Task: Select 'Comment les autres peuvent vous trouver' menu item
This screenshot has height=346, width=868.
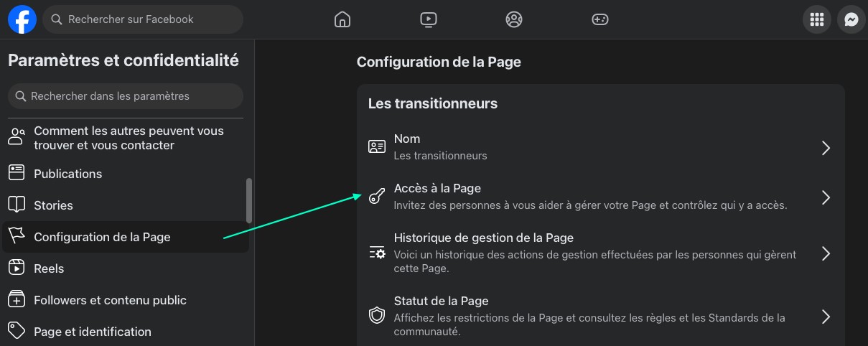Action: (x=126, y=138)
